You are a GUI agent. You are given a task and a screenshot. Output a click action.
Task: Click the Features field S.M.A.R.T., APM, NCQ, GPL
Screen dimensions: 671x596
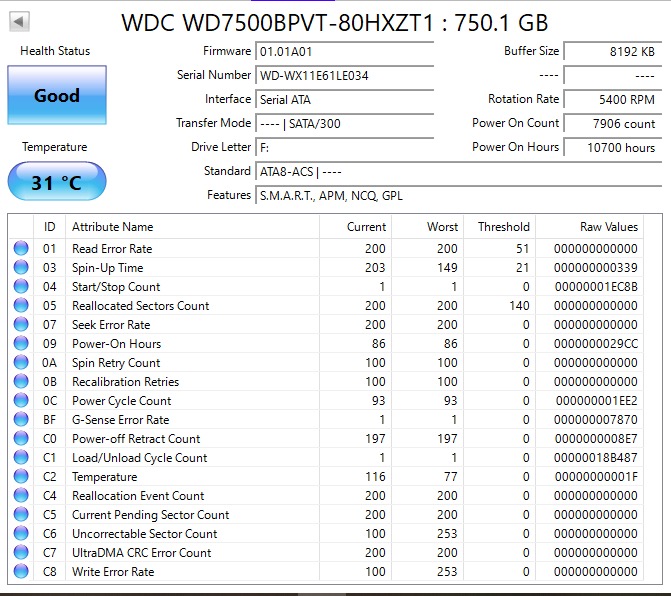pos(458,196)
